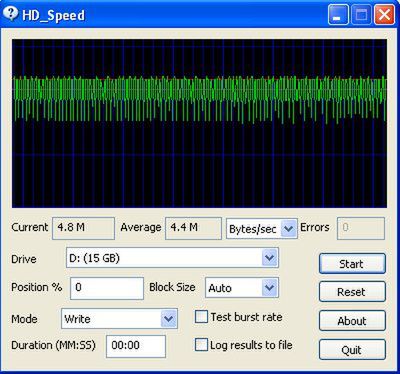400x374 pixels.
Task: Click the maximize button in the title bar
Action: 361,15
